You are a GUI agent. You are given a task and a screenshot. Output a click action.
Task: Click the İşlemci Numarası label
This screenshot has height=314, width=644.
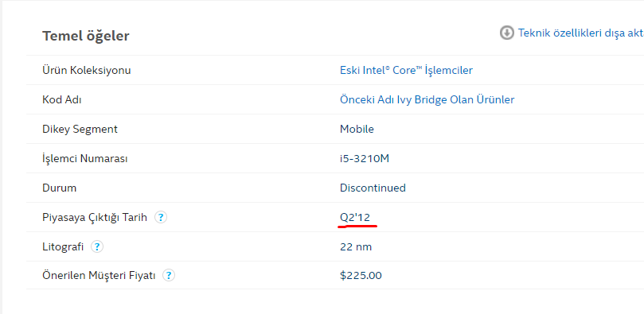[x=85, y=159]
